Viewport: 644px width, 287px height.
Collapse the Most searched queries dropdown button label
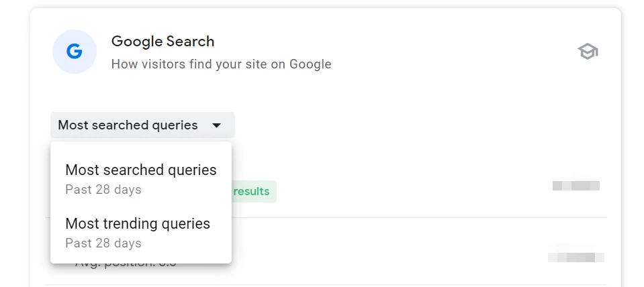pyautogui.click(x=128, y=125)
